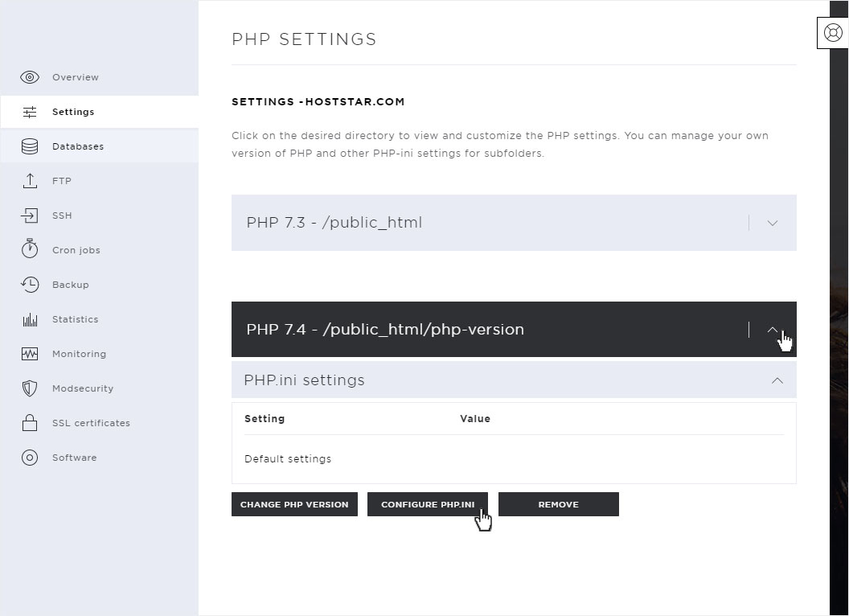Image resolution: width=849 pixels, height=616 pixels.
Task: Click the SETTINGS -HOSTSTAR.COM heading
Action: coord(318,102)
